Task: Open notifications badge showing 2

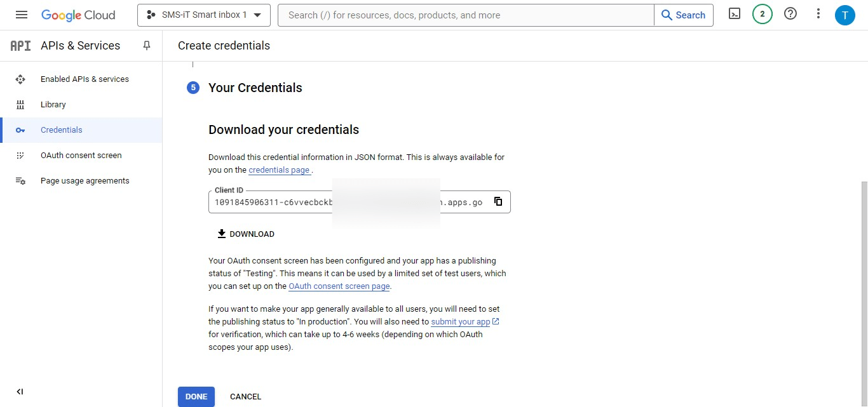Action: pos(762,14)
